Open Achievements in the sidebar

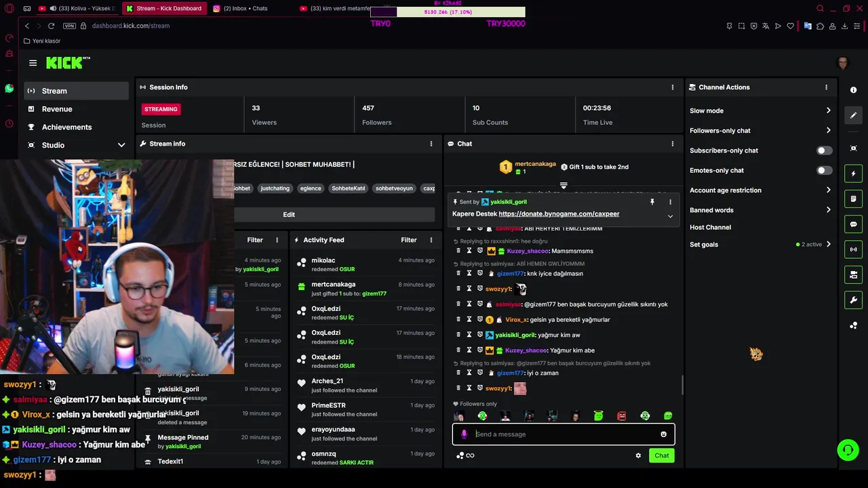tap(76, 127)
